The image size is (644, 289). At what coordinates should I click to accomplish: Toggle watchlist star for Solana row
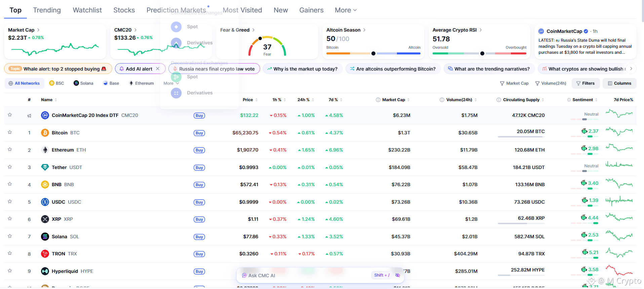coord(10,236)
